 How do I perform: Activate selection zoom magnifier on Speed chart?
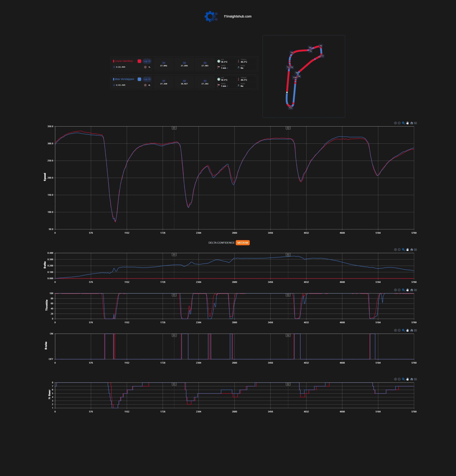point(403,123)
